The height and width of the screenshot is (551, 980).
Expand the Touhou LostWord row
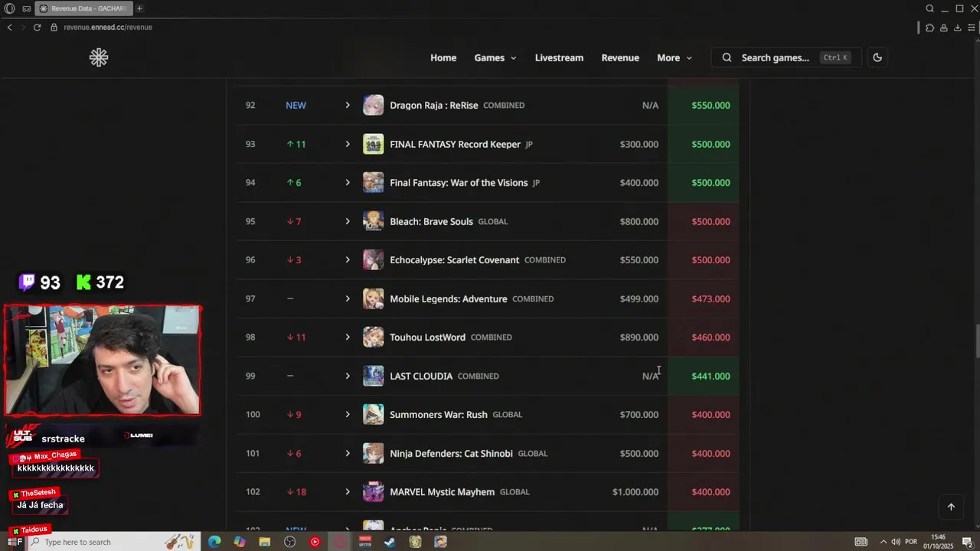point(348,337)
